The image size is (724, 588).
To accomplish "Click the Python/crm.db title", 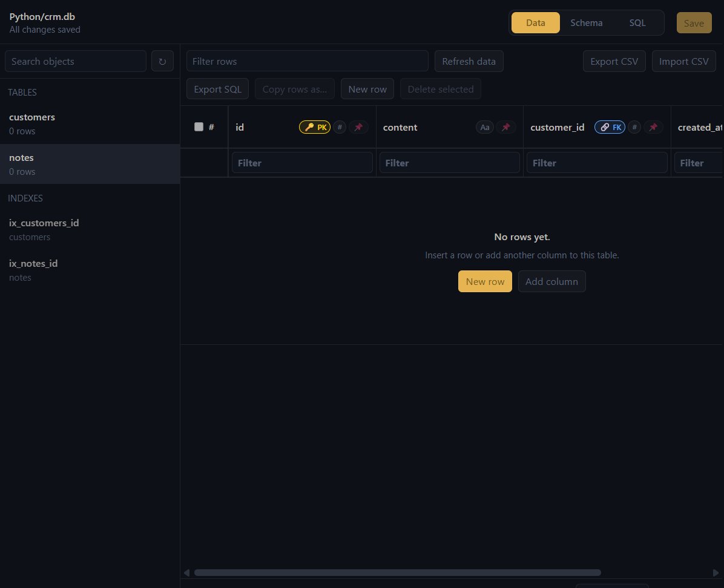I will [42, 16].
